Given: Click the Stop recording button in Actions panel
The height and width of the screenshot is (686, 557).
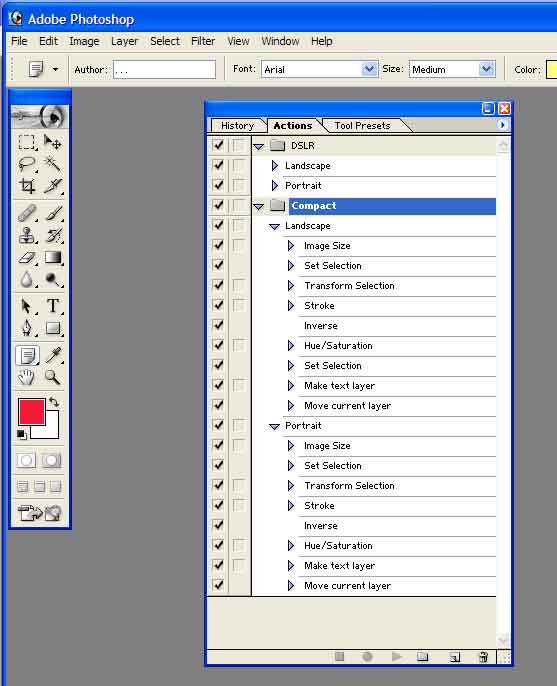Looking at the screenshot, I should click(339, 656).
